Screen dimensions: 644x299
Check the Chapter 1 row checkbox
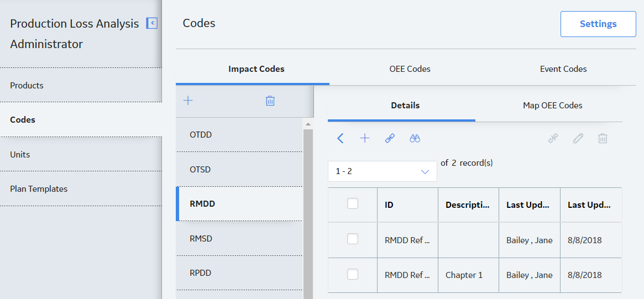point(352,274)
